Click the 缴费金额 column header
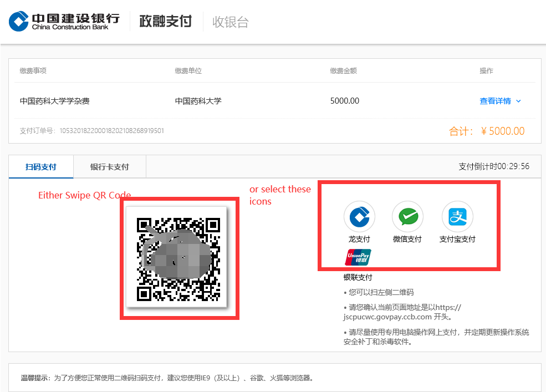546x392 pixels. point(343,71)
